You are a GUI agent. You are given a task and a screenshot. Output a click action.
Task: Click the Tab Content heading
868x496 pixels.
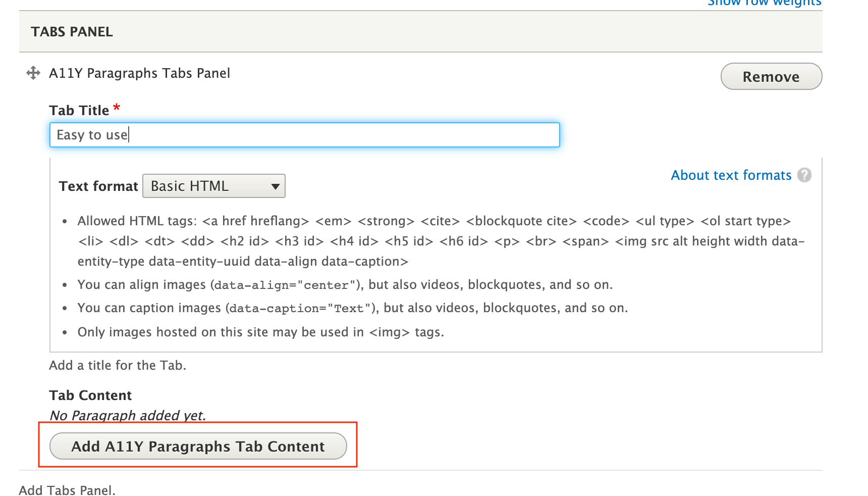[x=90, y=395]
